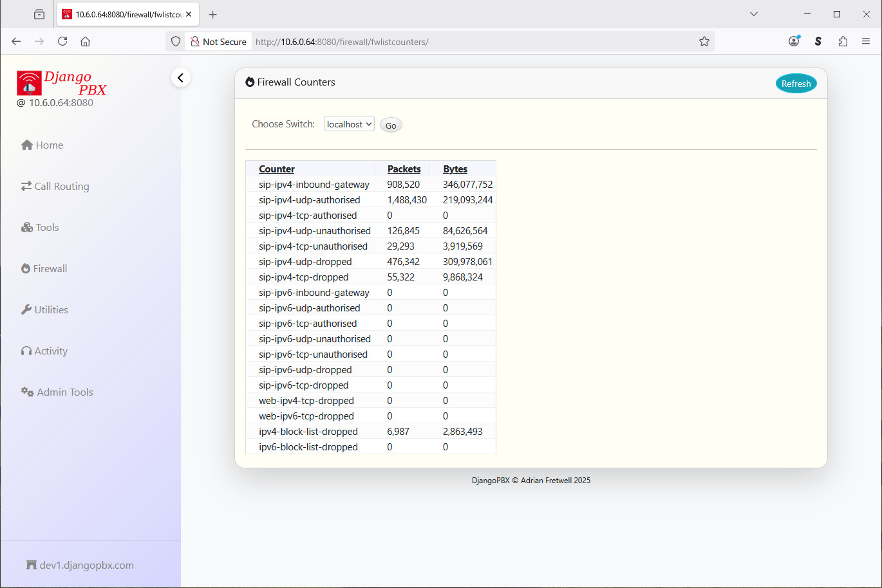This screenshot has height=588, width=882.
Task: Click the DjangoPBX logo icon
Action: [x=29, y=83]
